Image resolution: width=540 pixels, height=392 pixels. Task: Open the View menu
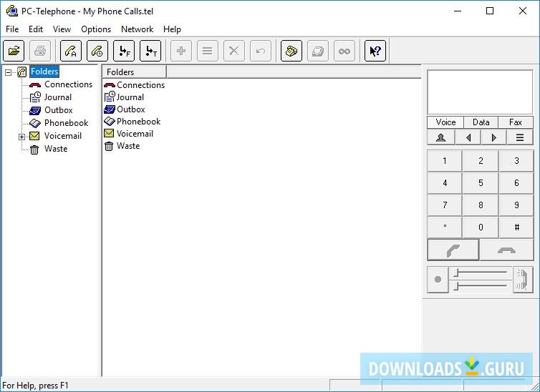pyautogui.click(x=62, y=29)
